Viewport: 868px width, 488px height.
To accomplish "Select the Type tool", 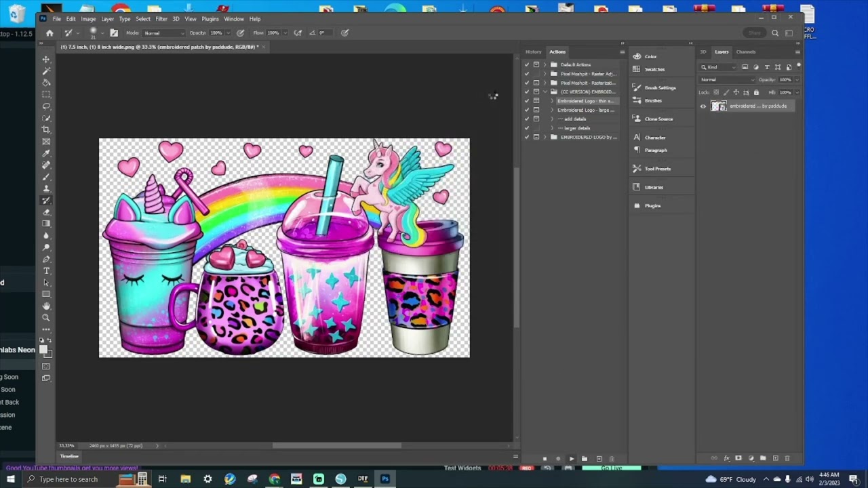I will 46,271.
